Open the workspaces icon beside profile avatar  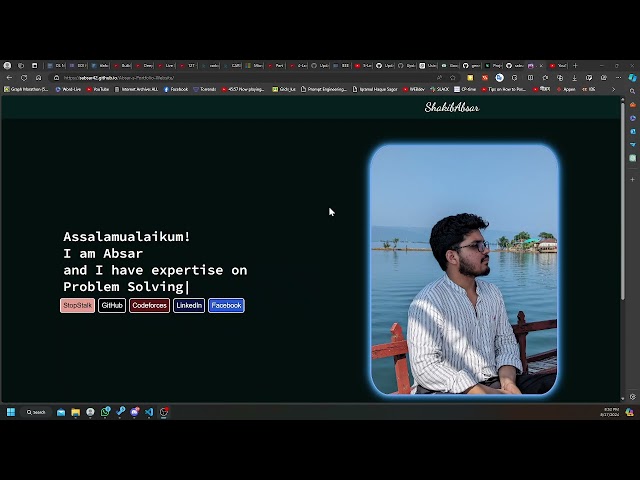coord(21,65)
